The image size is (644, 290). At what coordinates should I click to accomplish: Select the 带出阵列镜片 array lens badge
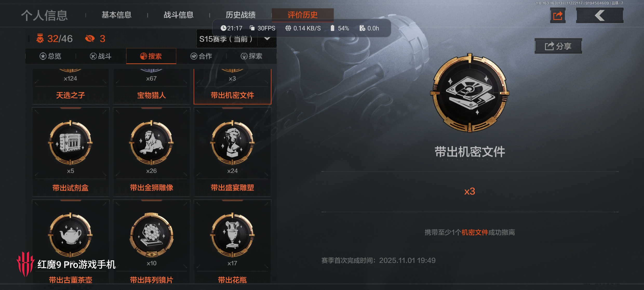[x=152, y=242]
